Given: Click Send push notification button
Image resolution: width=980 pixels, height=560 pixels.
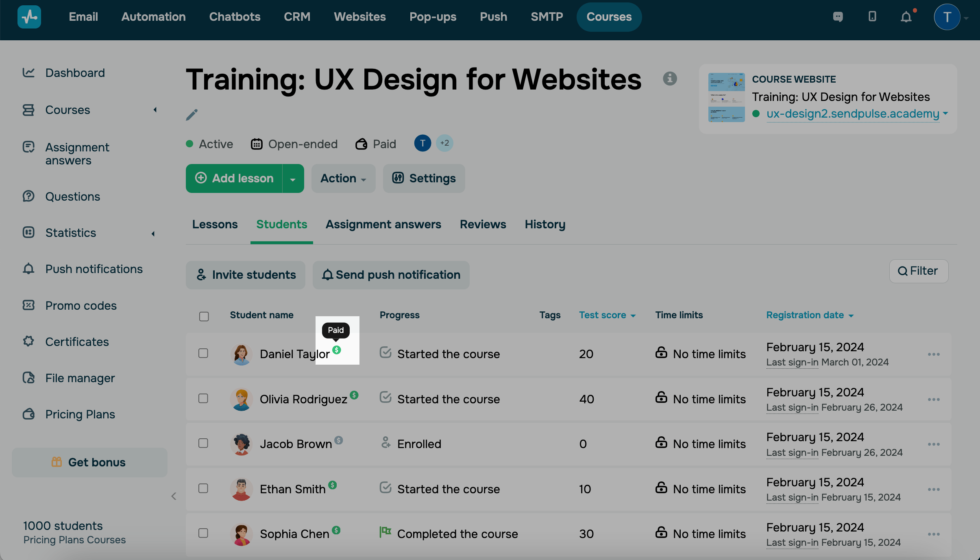Looking at the screenshot, I should tap(391, 275).
